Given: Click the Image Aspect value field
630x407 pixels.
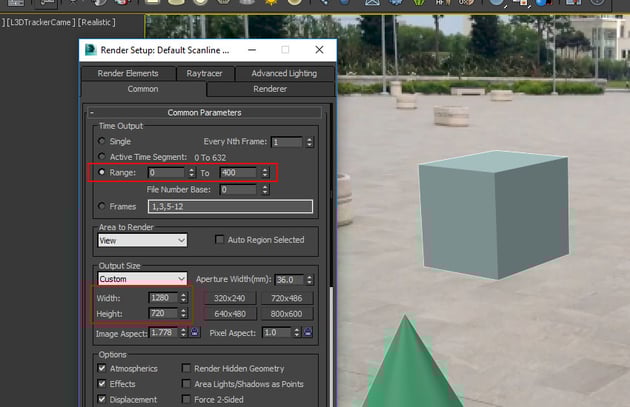Looking at the screenshot, I should 163,333.
